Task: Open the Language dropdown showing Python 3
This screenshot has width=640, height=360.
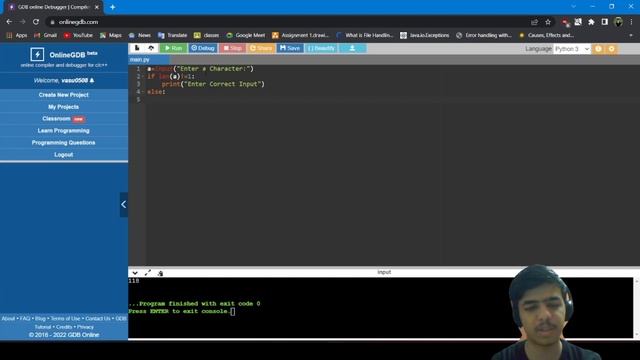Action: [x=572, y=49]
